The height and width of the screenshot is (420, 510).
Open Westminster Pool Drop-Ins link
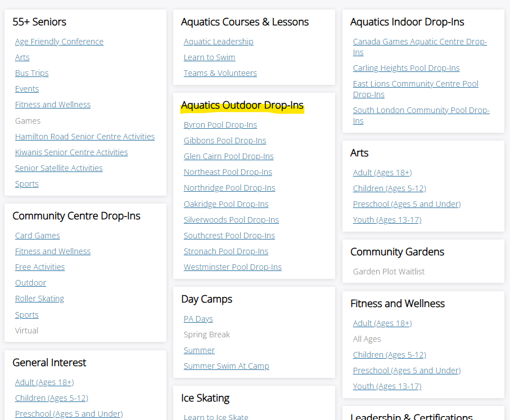tap(233, 267)
